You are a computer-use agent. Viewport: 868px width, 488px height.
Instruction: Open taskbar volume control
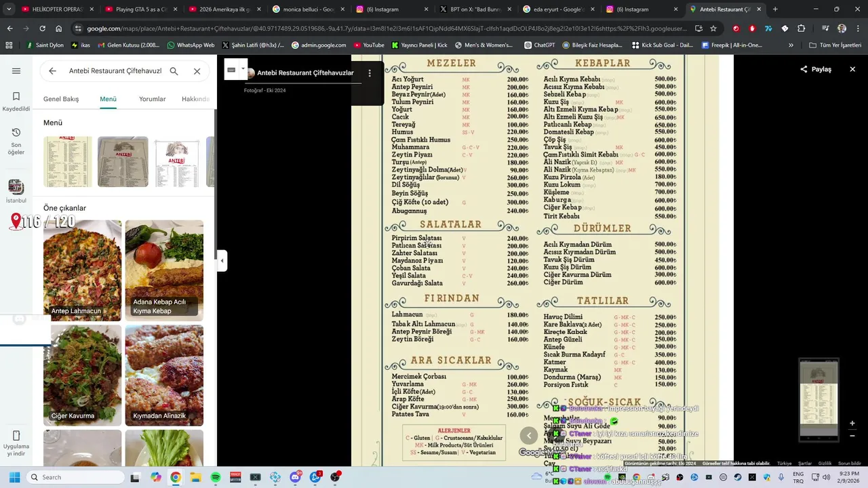pyautogui.click(x=825, y=477)
